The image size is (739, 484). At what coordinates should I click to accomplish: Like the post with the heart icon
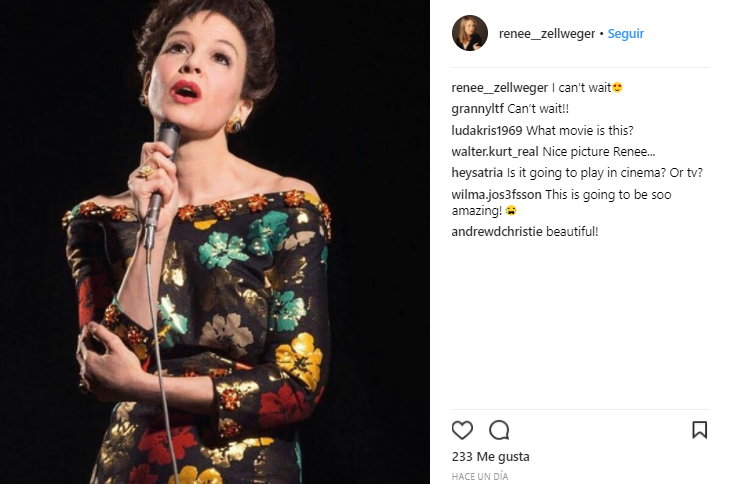pos(462,430)
